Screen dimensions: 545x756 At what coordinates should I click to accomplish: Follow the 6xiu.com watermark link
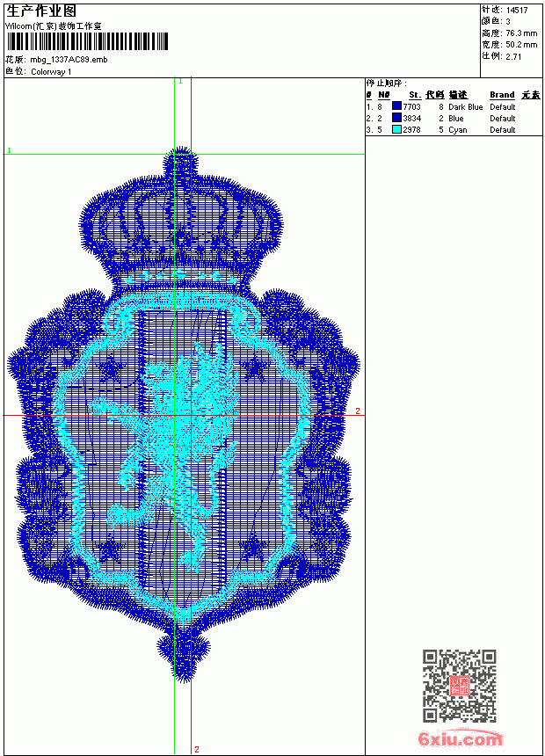click(x=460, y=738)
